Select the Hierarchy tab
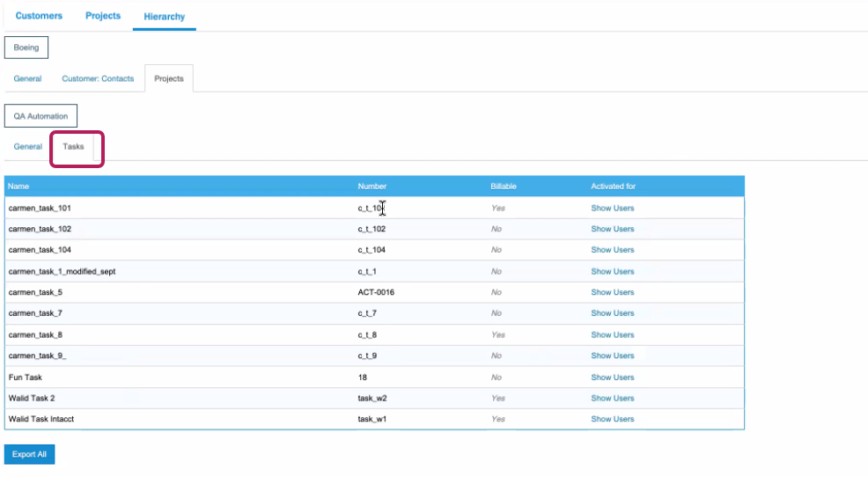 (x=165, y=16)
